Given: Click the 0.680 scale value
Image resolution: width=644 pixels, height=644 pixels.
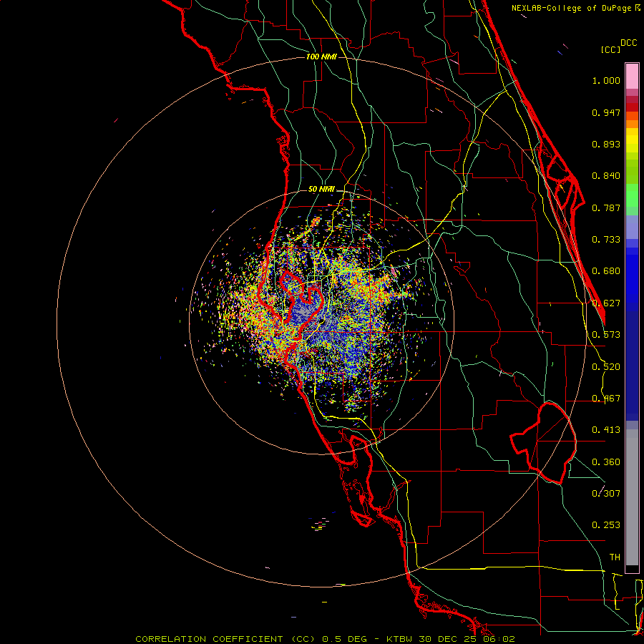Looking at the screenshot, I should pos(606,271).
